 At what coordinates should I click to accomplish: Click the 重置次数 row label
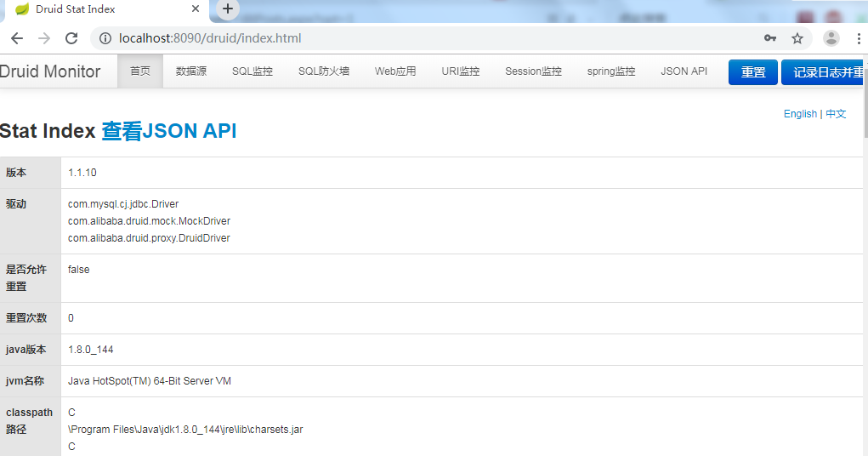click(26, 318)
